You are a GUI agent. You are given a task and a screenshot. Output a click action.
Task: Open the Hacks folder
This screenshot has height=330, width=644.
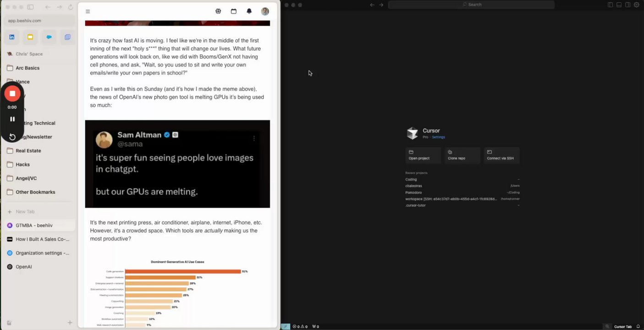tap(39, 164)
